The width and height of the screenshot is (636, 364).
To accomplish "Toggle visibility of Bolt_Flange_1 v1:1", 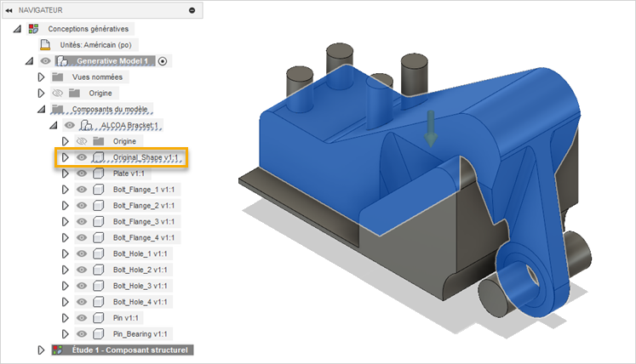I will click(82, 190).
